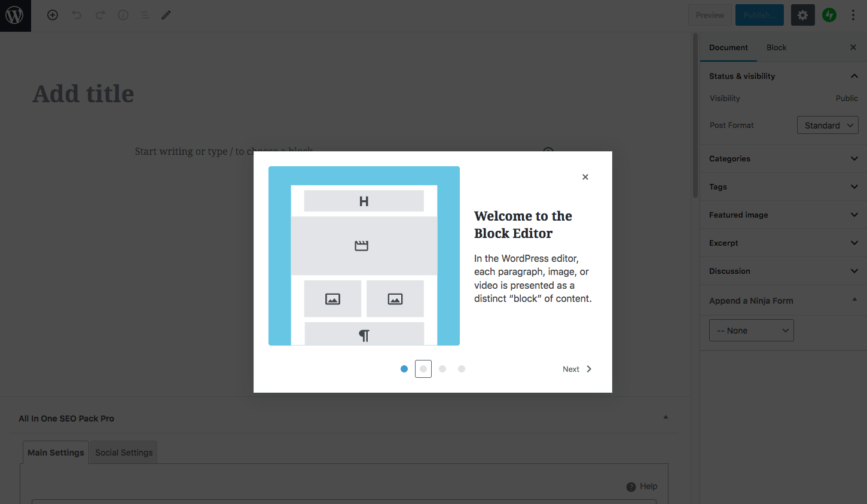Switch to the Social Settings tab
This screenshot has height=504, width=867.
click(x=123, y=452)
